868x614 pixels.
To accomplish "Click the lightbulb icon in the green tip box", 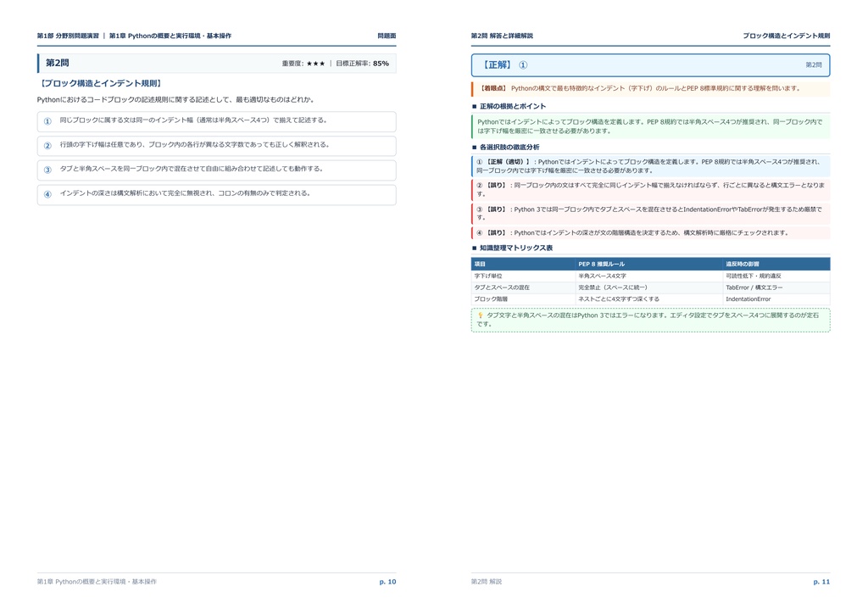I will click(480, 315).
